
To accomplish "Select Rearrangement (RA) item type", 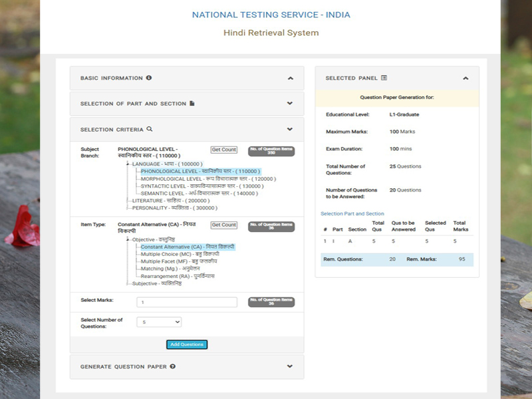I will 178,276.
